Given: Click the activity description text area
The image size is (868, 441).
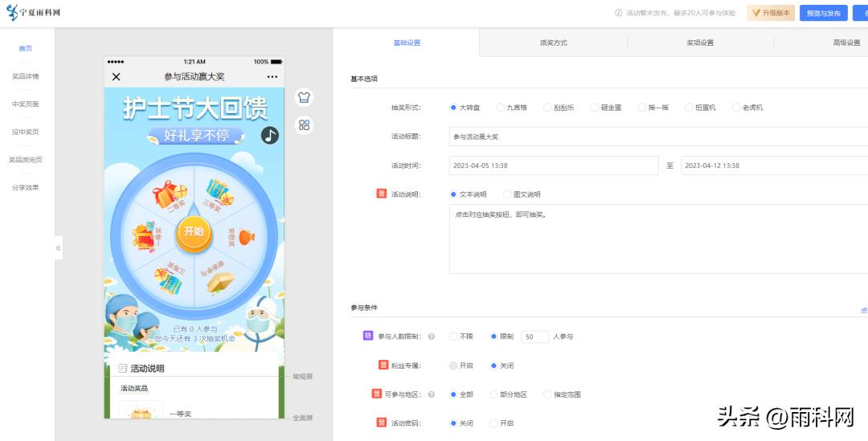Looking at the screenshot, I should [x=658, y=239].
